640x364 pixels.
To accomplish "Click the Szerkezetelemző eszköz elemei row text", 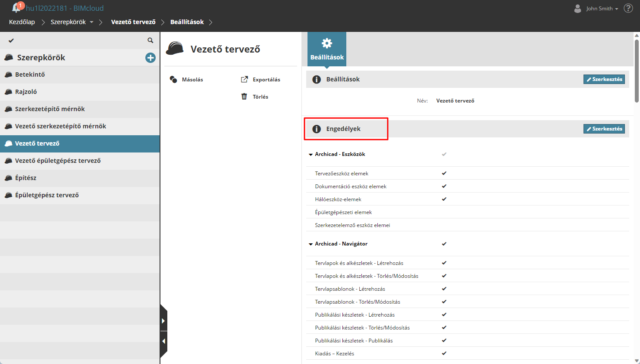I will point(352,225).
